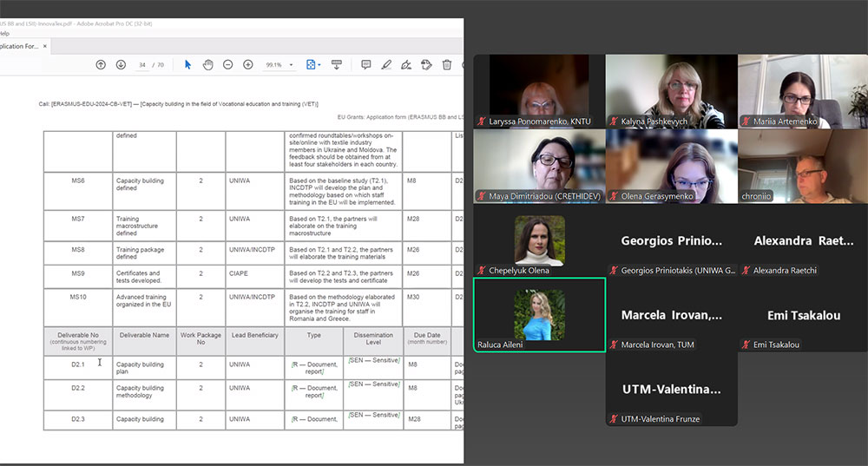Close the Application Form tab
Viewport: 868px width, 466px height.
click(45, 46)
